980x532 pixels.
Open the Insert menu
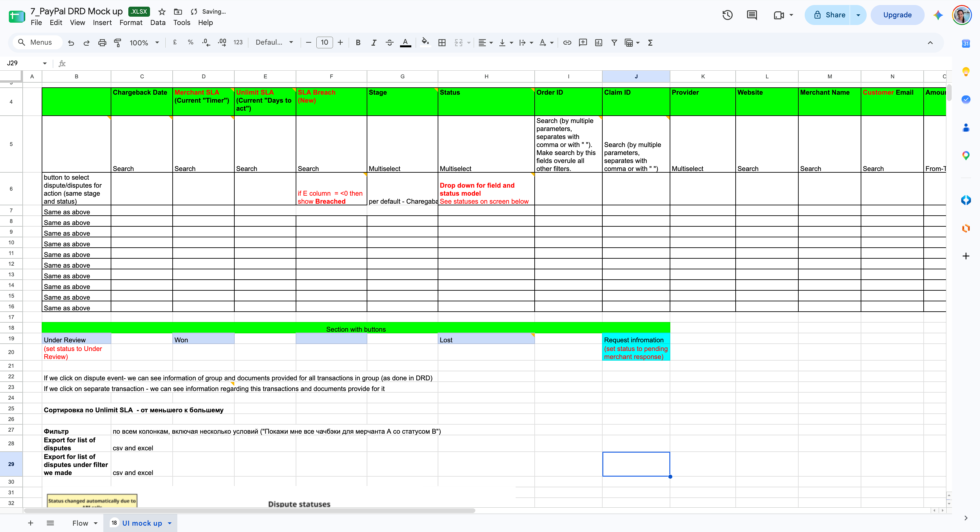tap(102, 22)
